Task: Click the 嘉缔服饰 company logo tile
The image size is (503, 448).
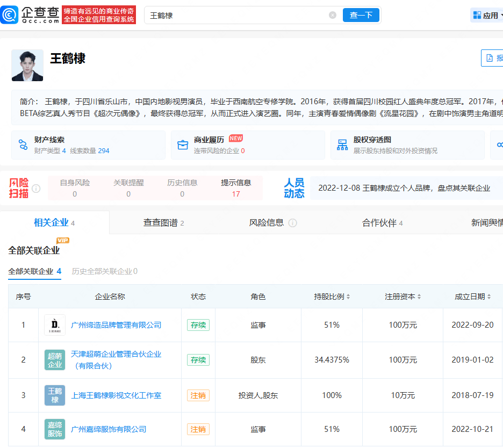Action: pos(54,429)
